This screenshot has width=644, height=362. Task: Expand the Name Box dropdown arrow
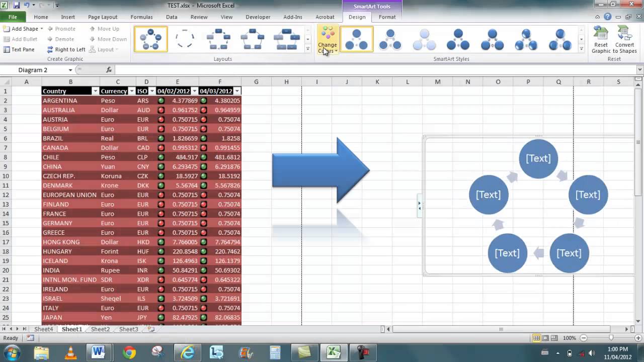coord(70,70)
